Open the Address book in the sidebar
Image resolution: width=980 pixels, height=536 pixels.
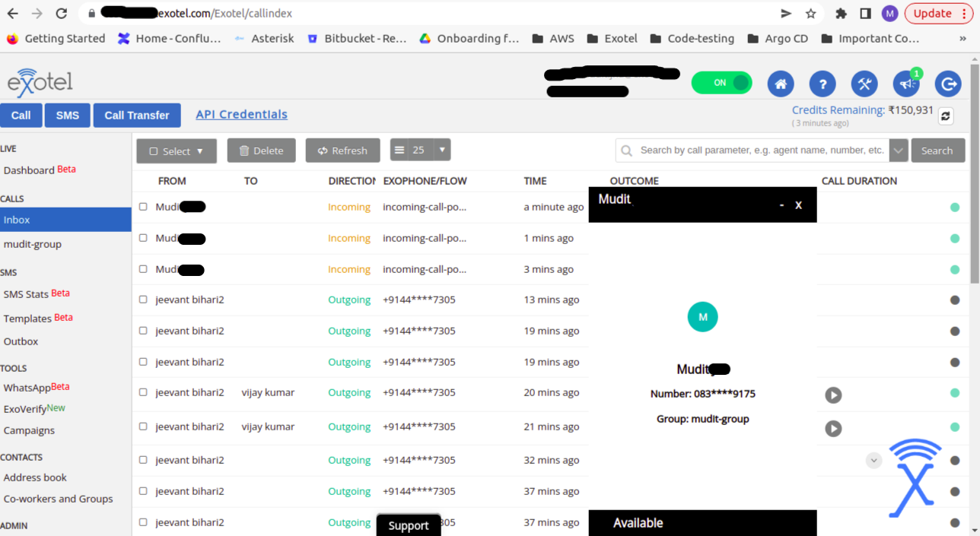coord(35,477)
